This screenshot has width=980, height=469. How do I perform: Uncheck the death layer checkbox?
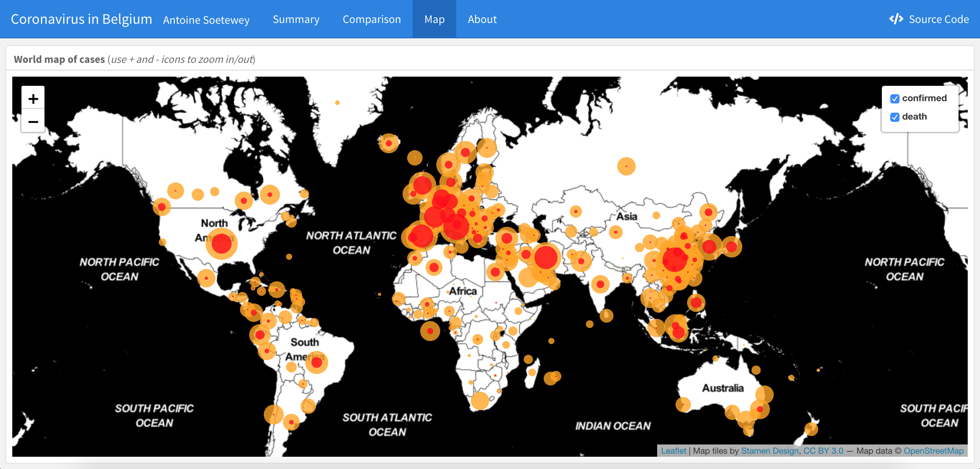(894, 117)
